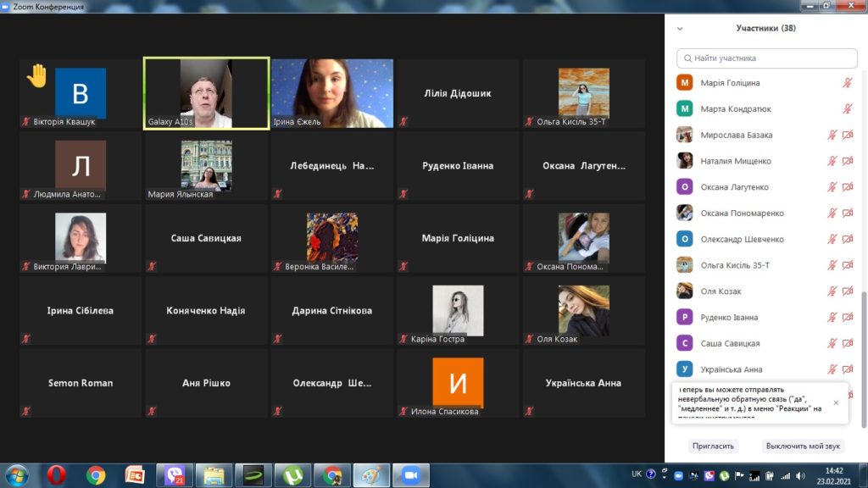Click the raised hand icon on Вікторія Квашук

(x=36, y=75)
